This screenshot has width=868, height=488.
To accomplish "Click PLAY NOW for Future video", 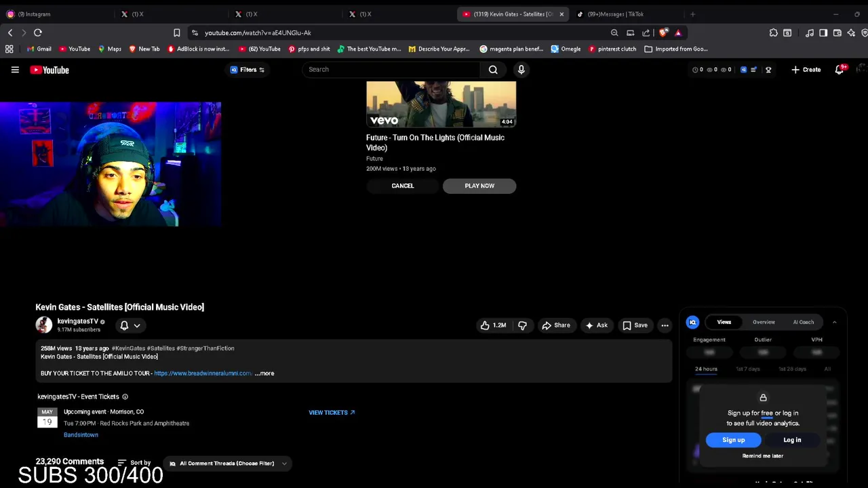I will coord(479,186).
